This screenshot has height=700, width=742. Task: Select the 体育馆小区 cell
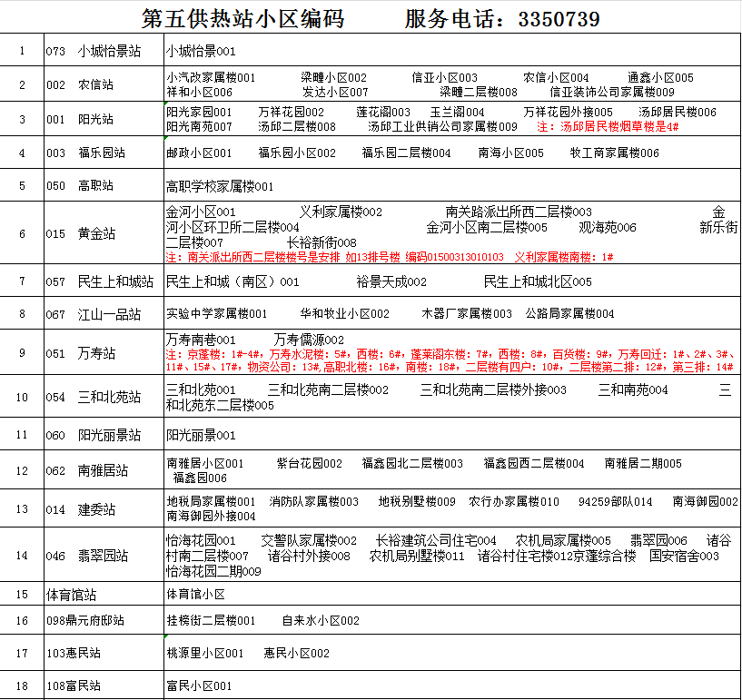195,595
